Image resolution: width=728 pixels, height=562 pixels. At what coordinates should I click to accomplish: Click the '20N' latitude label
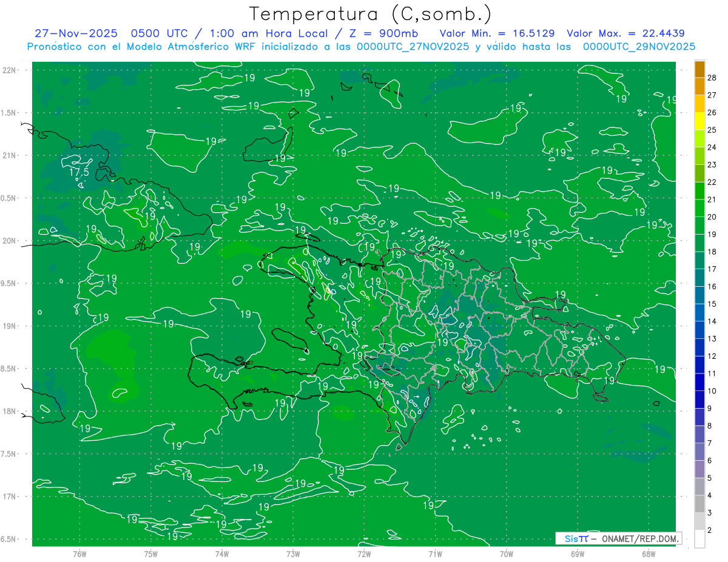point(8,241)
